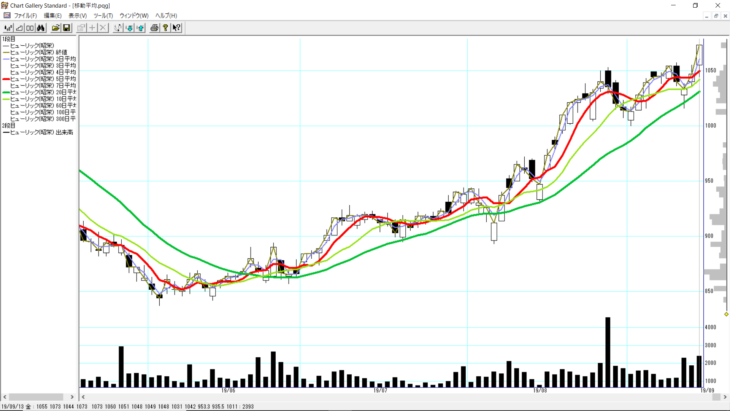Viewport: 730px width, 411px height.
Task: Save chart using the floppy disk icon
Action: pos(66,27)
